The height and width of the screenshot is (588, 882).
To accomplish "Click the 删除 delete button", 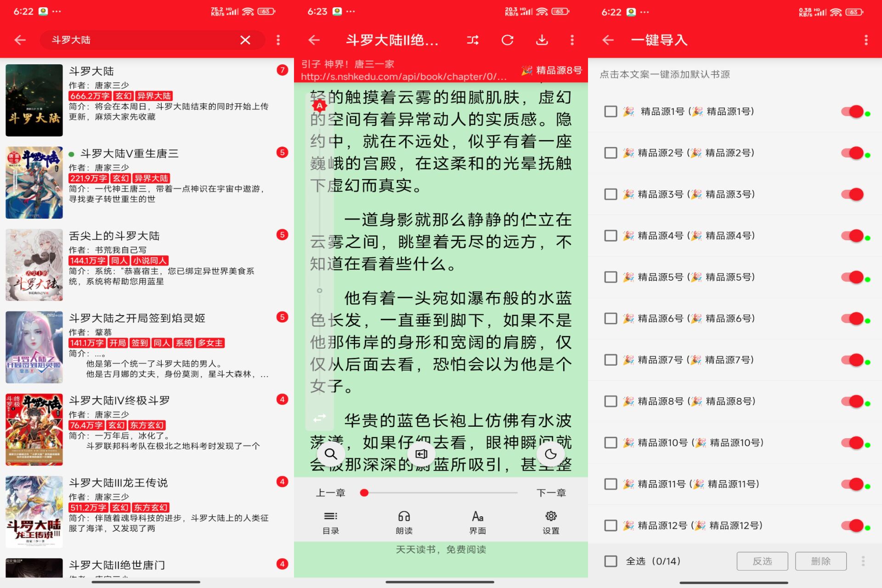I will click(821, 561).
